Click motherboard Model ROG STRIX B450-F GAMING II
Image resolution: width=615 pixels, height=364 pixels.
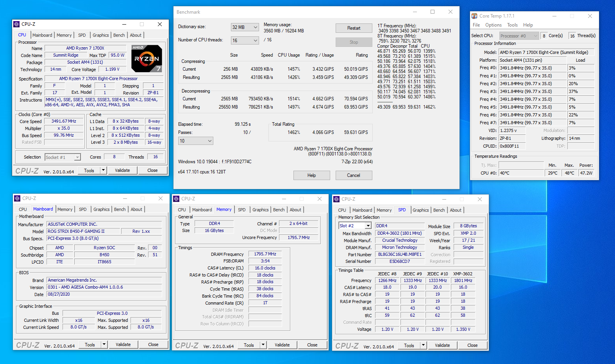[x=83, y=231]
